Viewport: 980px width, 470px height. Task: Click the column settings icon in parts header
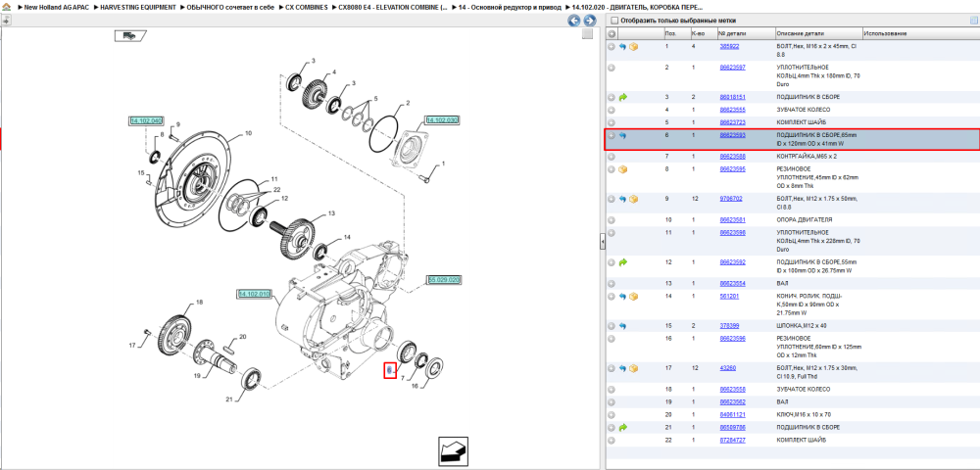coord(973,20)
